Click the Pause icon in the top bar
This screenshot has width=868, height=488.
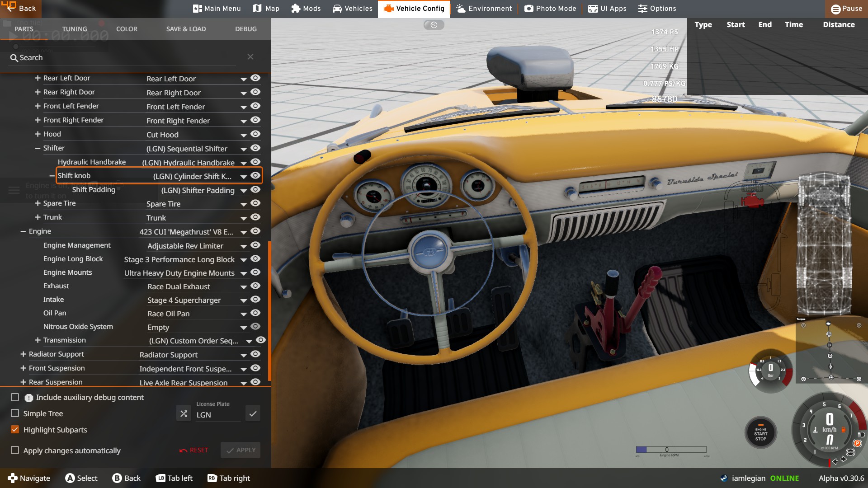836,9
